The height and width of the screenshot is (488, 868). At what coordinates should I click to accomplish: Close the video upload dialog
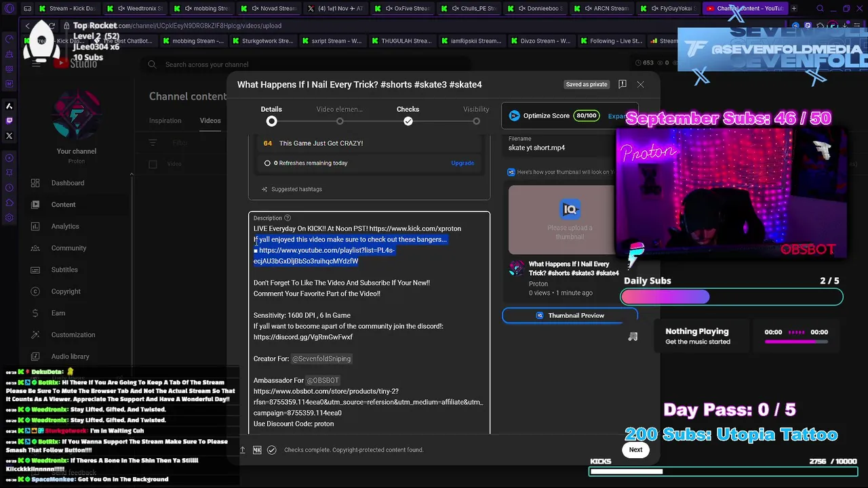click(640, 85)
